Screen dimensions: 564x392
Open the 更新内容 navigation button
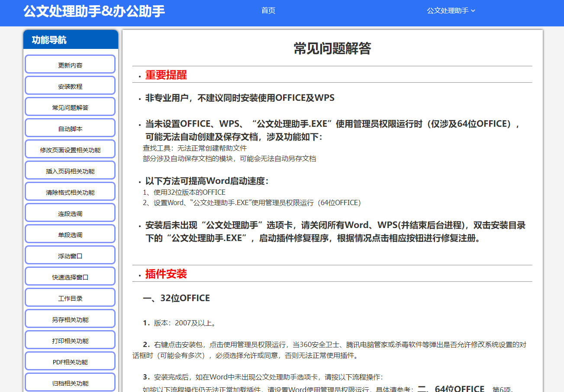click(70, 65)
